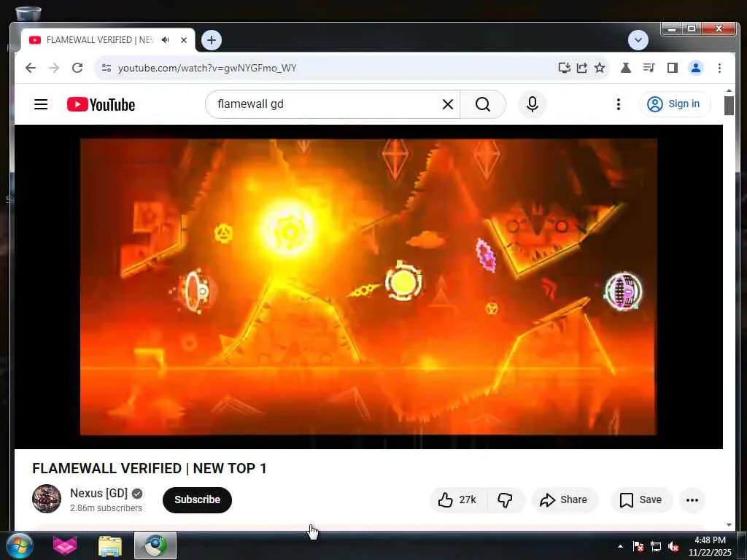
Task: Click the address bar URL
Action: click(207, 68)
